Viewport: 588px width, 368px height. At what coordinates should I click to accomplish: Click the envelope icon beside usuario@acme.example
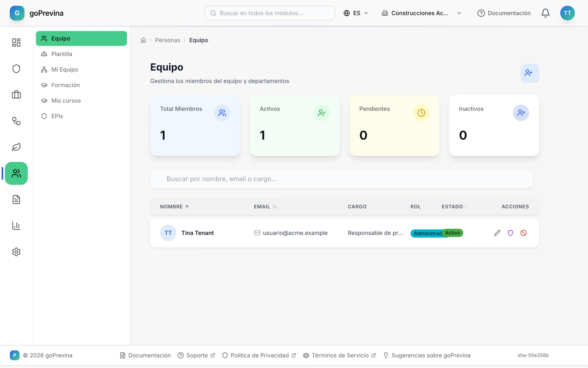(257, 233)
